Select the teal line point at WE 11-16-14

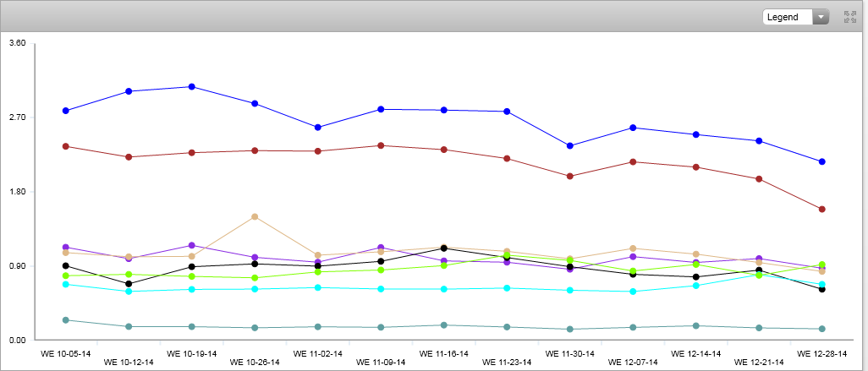443,325
